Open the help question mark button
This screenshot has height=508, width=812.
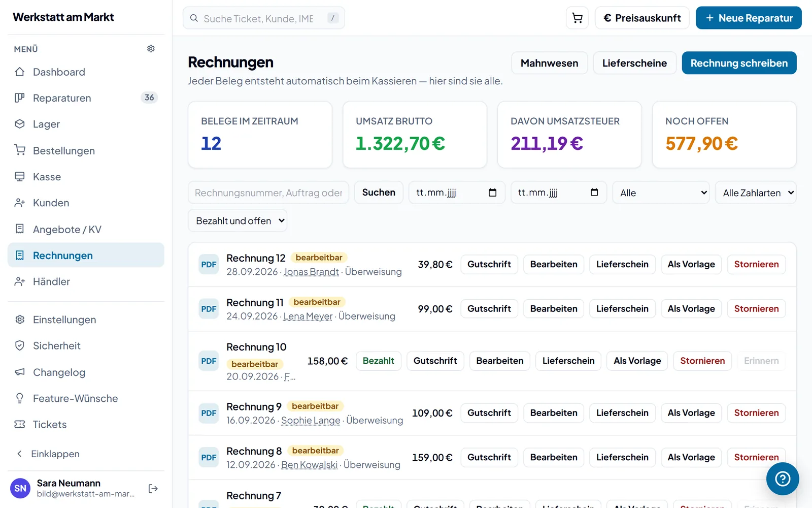pyautogui.click(x=783, y=479)
